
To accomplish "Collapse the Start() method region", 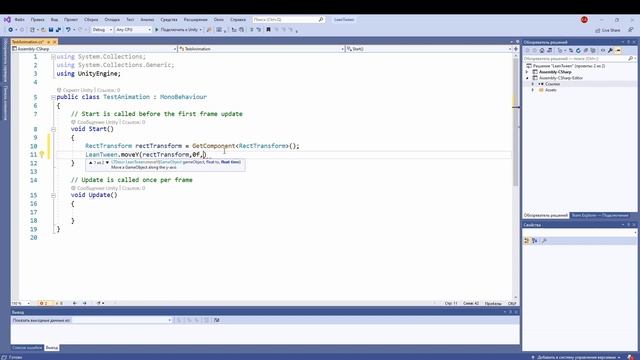I will click(x=53, y=129).
